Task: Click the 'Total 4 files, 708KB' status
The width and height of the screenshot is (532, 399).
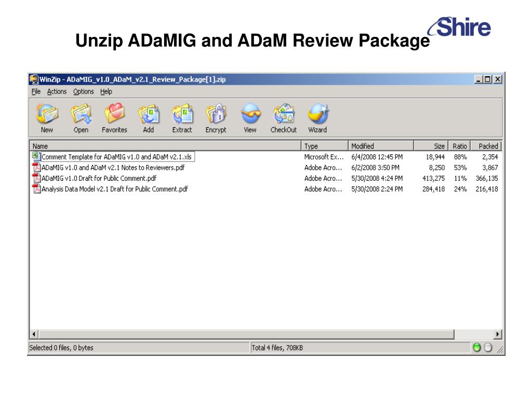Action: point(277,348)
